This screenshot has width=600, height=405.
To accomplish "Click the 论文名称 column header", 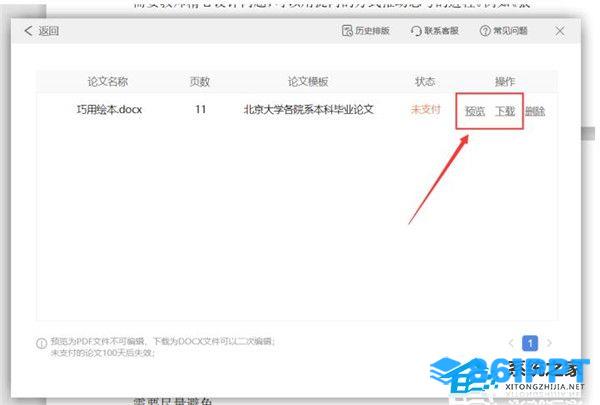I will pos(108,81).
